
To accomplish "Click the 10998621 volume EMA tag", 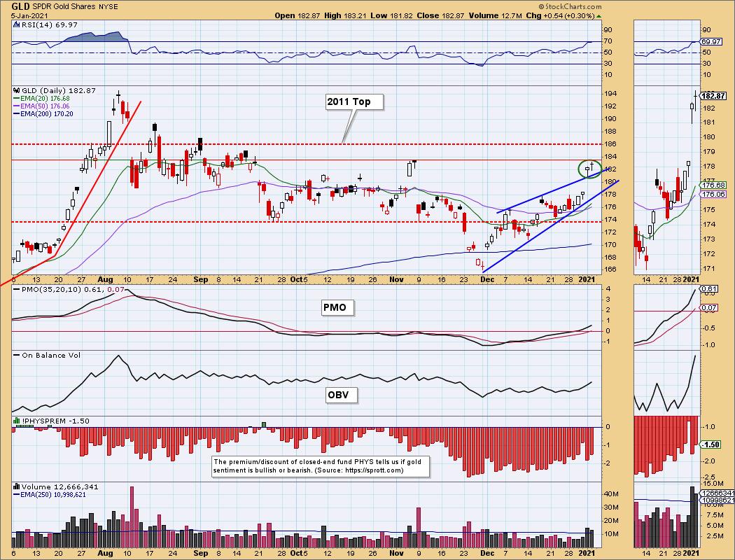I will tap(717, 500).
